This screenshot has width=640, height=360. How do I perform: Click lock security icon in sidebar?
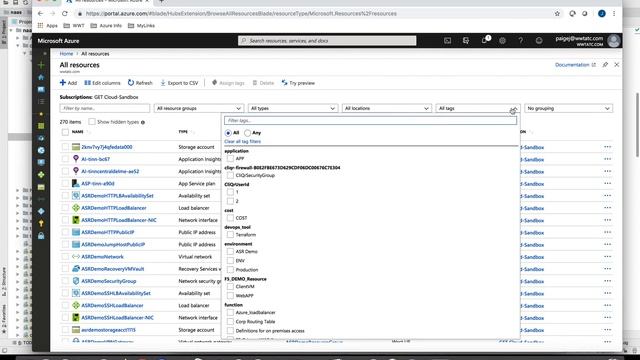41,236
